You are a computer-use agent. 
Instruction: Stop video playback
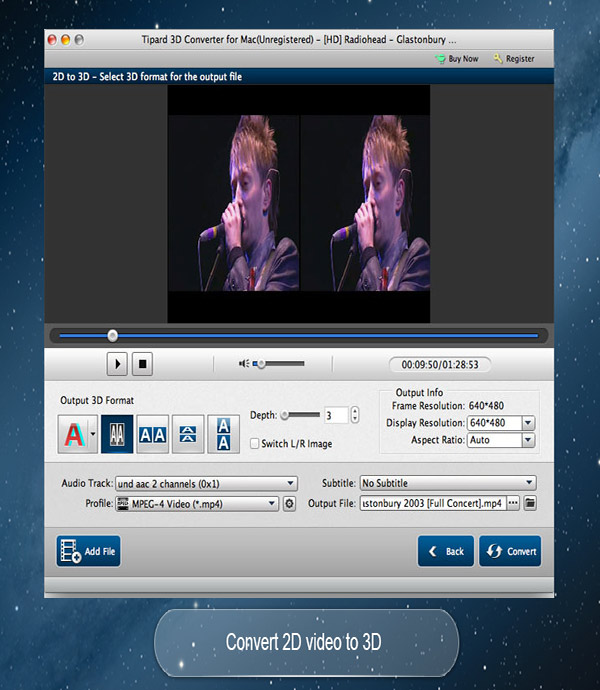143,364
